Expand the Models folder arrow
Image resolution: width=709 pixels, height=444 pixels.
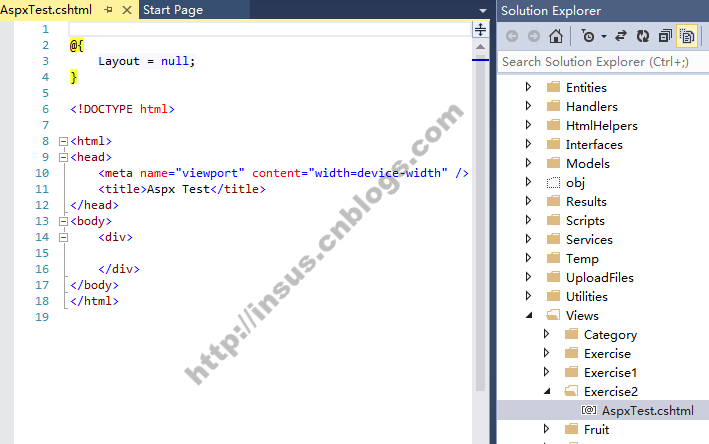tap(529, 162)
